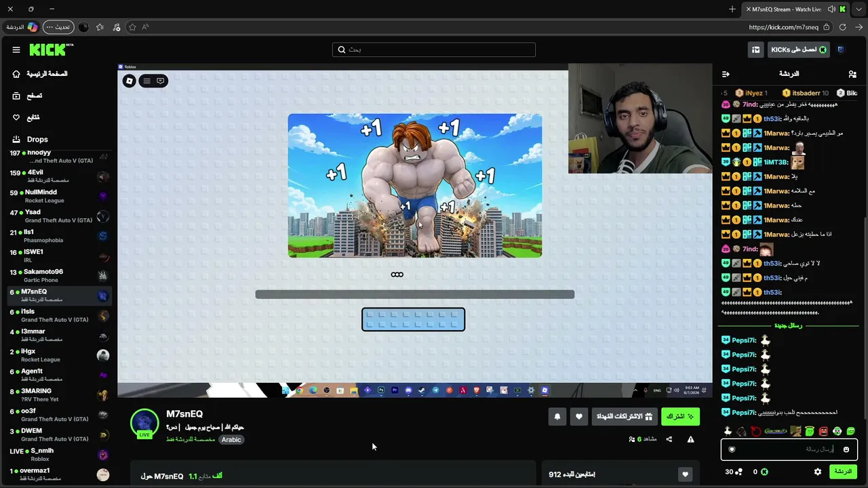Expand the browser tab list chevron
868x488 pixels.
tap(858, 9)
